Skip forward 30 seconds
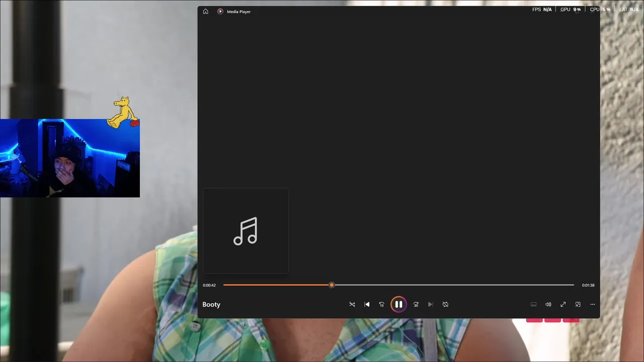This screenshot has width=644, height=362. tap(416, 304)
